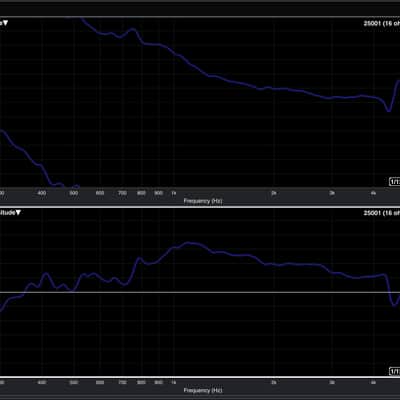400x400 pixels.
Task: Click the 4k tick on the top frequency axis
Action: (373, 193)
